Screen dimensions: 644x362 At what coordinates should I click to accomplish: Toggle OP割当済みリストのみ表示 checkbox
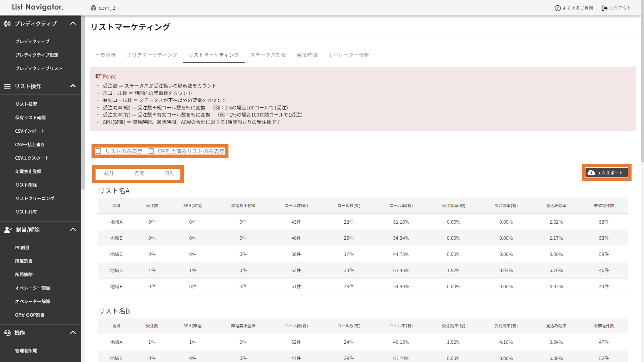151,151
